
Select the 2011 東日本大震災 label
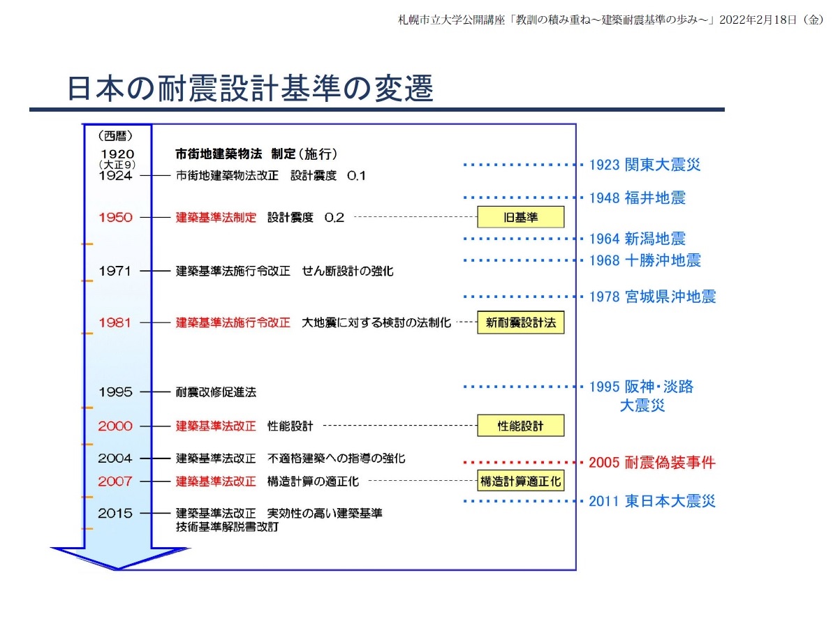pyautogui.click(x=652, y=501)
